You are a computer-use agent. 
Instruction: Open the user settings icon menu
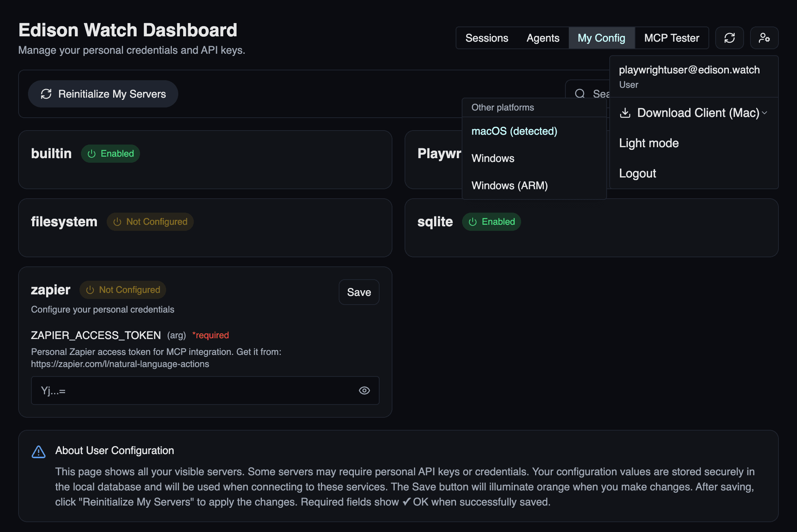(x=764, y=38)
